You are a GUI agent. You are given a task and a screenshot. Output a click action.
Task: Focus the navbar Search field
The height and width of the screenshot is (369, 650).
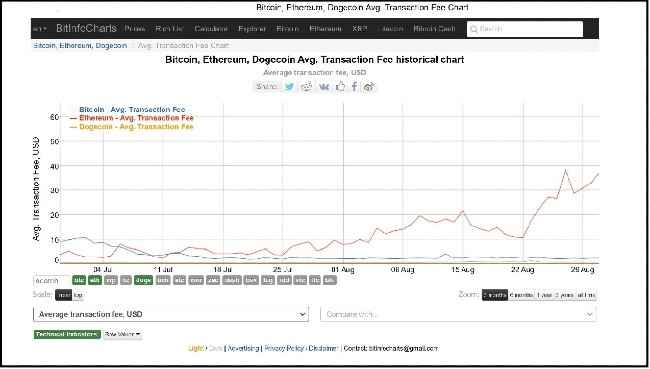tap(525, 29)
